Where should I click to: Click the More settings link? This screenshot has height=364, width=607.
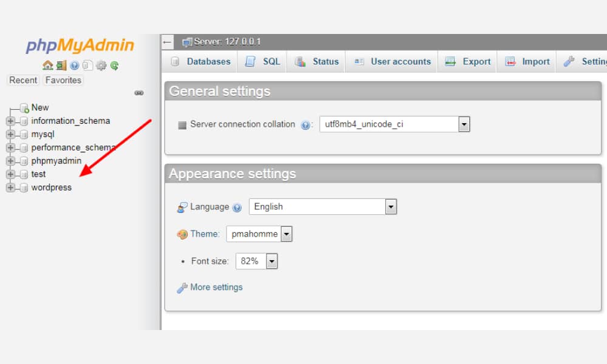(x=217, y=288)
